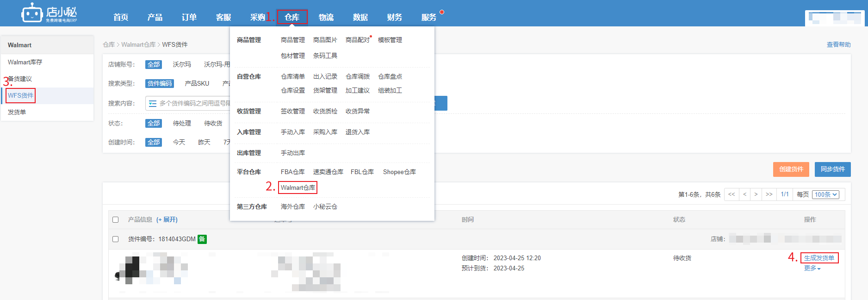868x300 pixels.
Task: Choose 加工建议 in the dropdown menu
Action: pyautogui.click(x=358, y=90)
